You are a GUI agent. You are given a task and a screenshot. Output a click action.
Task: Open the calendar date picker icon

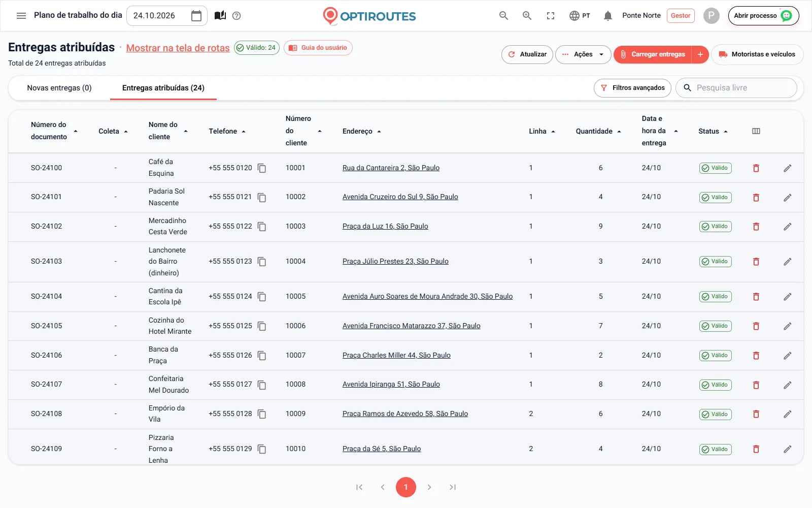pyautogui.click(x=196, y=16)
